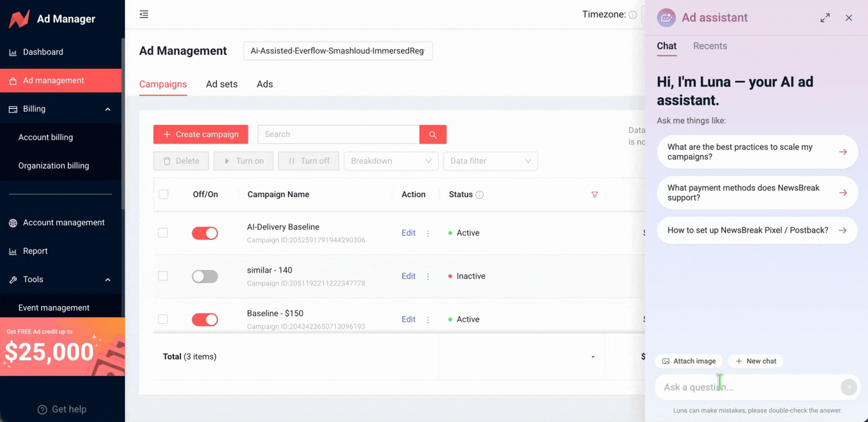Open Event management under Tools
Viewport: 868px width, 422px height.
[x=54, y=307]
